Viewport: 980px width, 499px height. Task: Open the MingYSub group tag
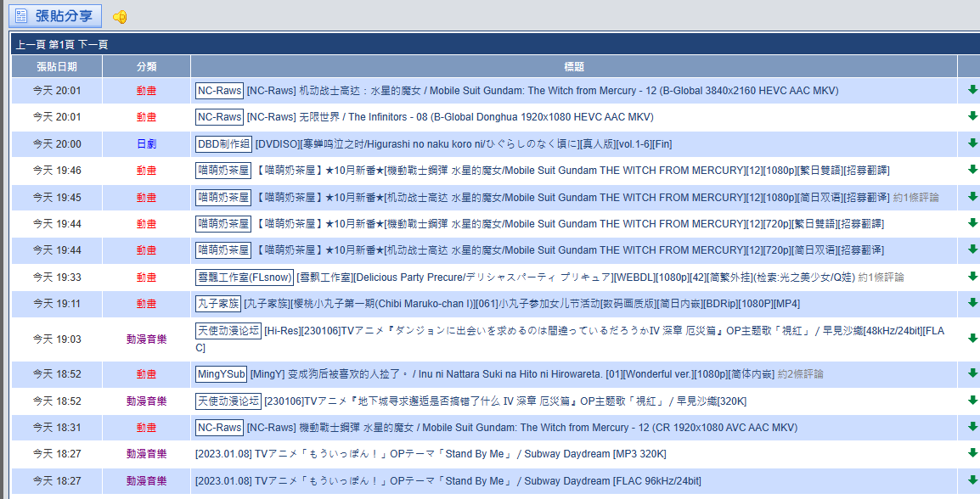(x=222, y=374)
